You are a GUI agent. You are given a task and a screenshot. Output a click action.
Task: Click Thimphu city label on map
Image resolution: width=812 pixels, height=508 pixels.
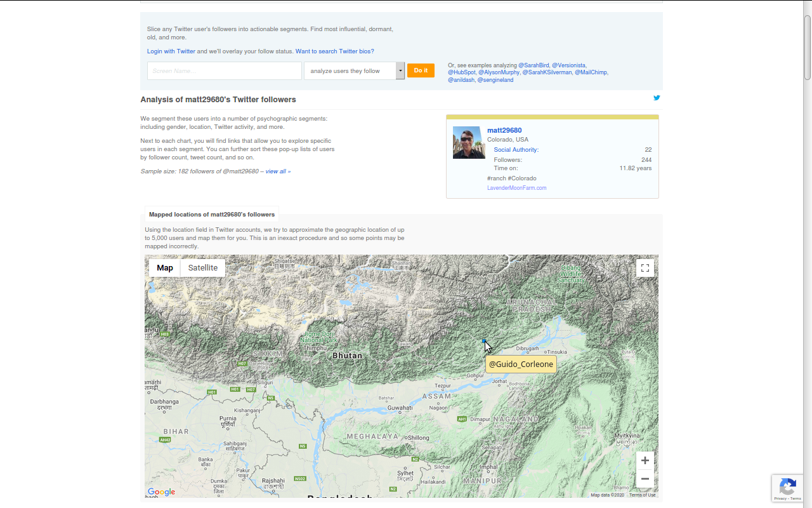pos(315,348)
